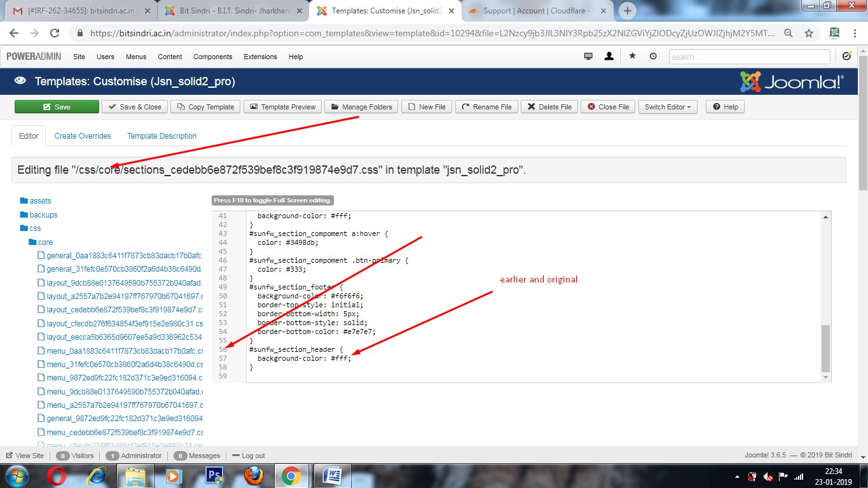This screenshot has height=488, width=868.
Task: Click the zoom magnifier icon in address bar
Action: [789, 34]
